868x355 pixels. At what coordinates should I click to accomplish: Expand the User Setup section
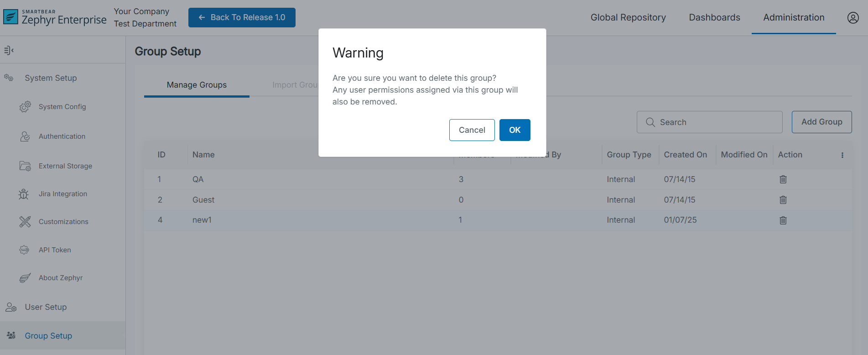46,307
